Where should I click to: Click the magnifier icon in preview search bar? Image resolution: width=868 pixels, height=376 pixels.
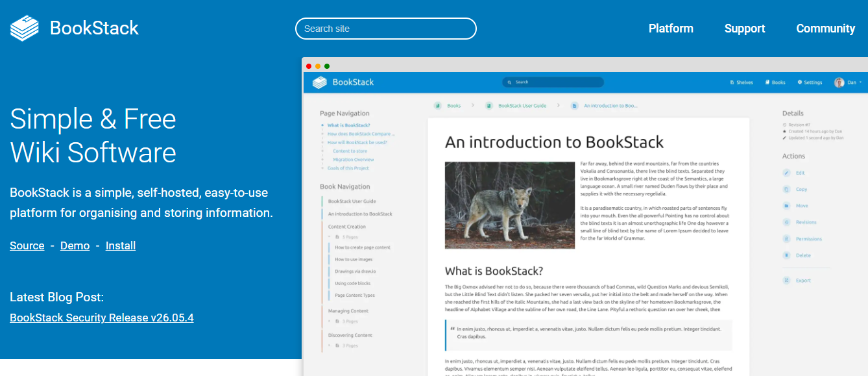[x=510, y=82]
